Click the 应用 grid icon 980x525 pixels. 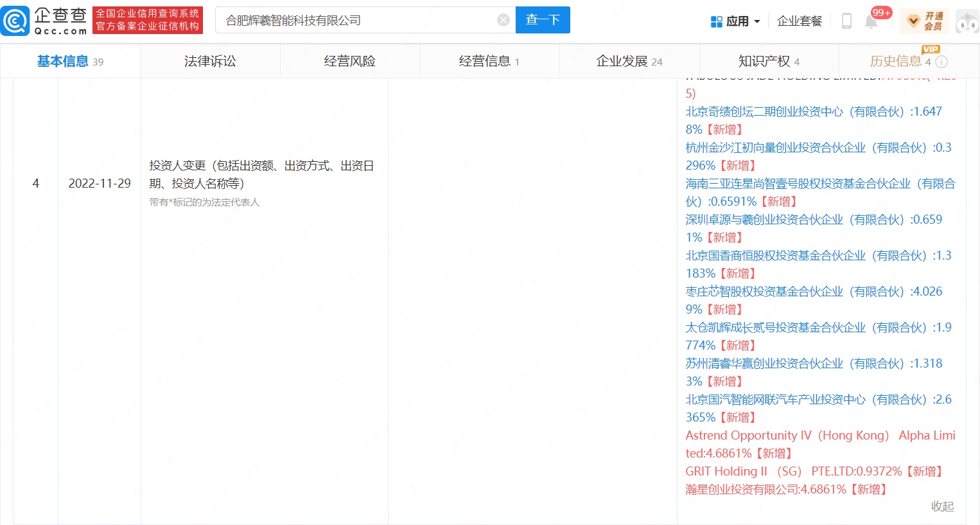pos(717,21)
